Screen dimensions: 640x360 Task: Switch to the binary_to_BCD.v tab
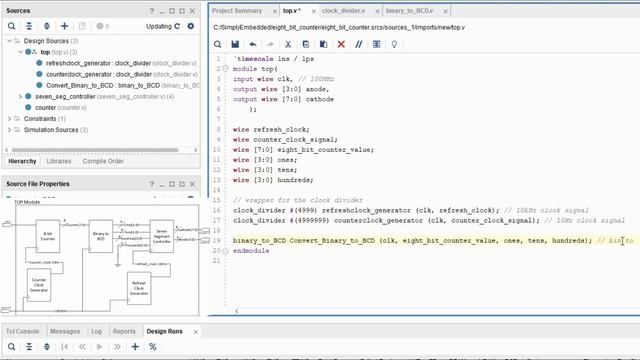pyautogui.click(x=409, y=11)
